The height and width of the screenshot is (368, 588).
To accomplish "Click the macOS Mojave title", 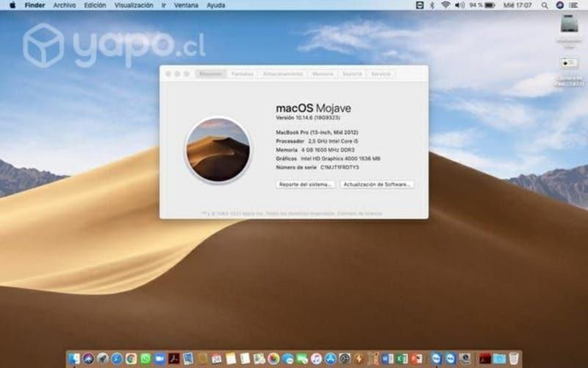I will [314, 108].
